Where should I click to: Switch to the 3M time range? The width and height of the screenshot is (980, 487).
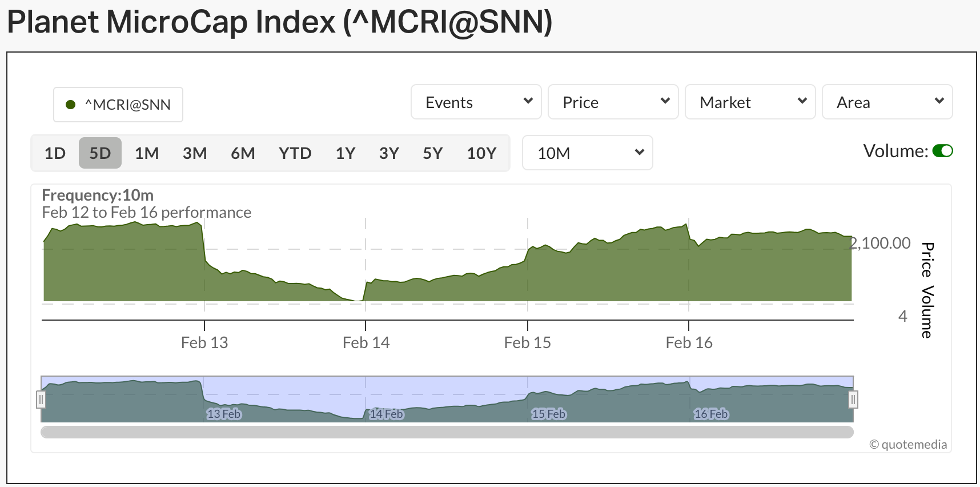(195, 153)
